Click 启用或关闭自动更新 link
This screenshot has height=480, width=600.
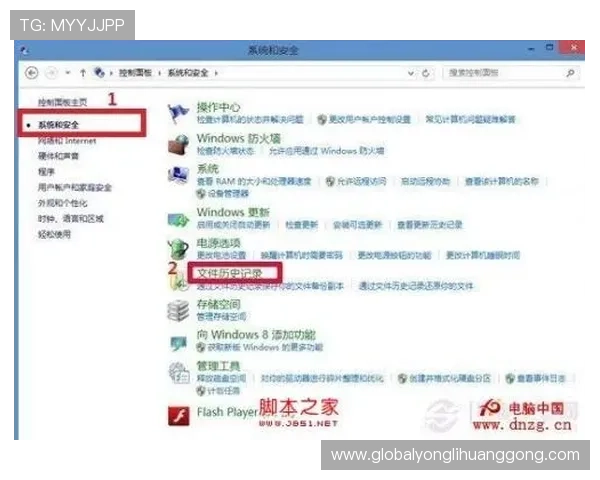pyautogui.click(x=233, y=225)
